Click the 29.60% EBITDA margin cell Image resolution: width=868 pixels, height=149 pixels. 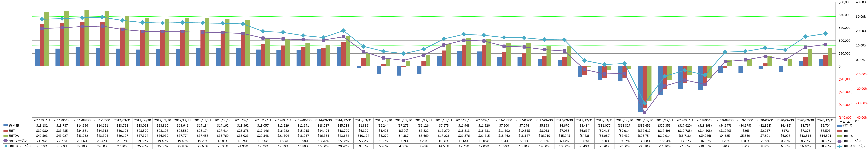[x=102, y=146]
